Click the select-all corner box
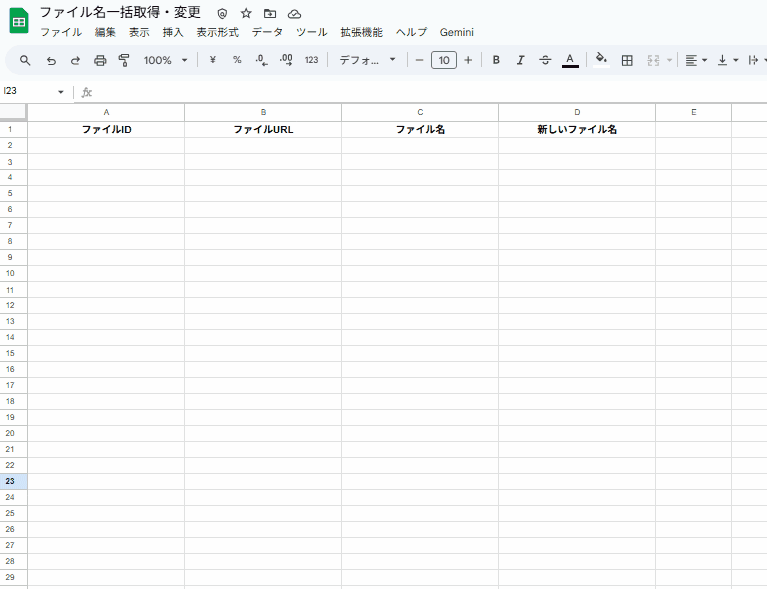This screenshot has height=589, width=767. pos(13,112)
